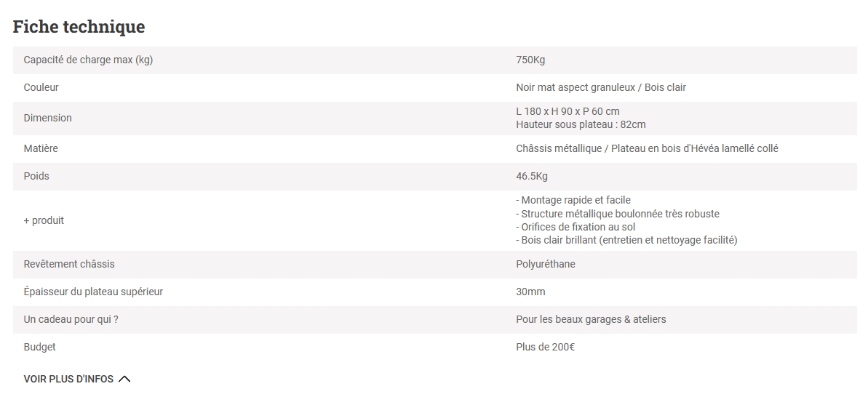
Task: Click the 46.5Kg weight value
Action: (x=530, y=176)
